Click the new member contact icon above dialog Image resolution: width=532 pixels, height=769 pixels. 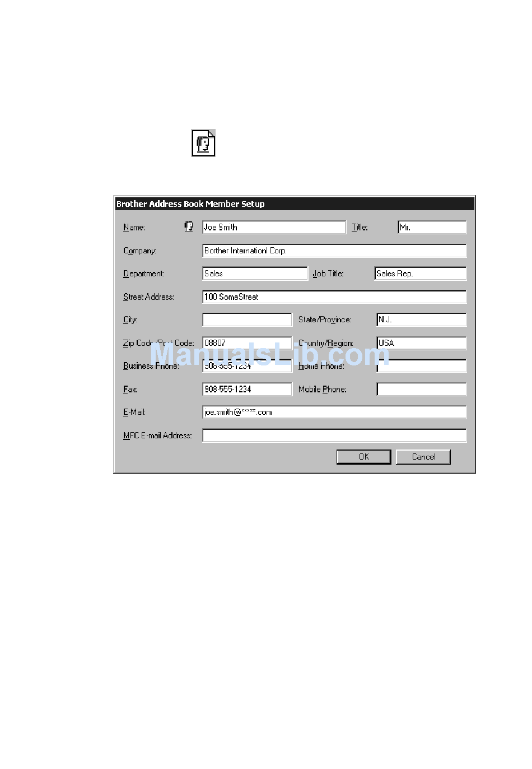pyautogui.click(x=203, y=143)
